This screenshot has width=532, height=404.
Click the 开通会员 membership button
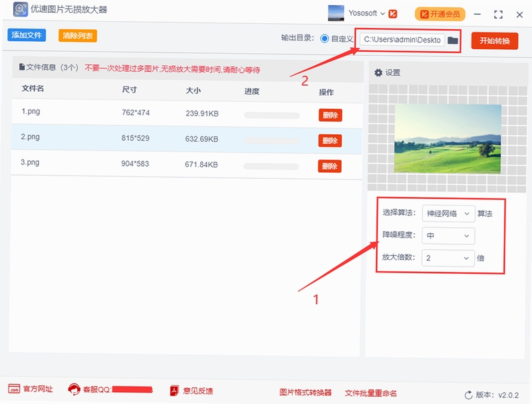click(440, 14)
